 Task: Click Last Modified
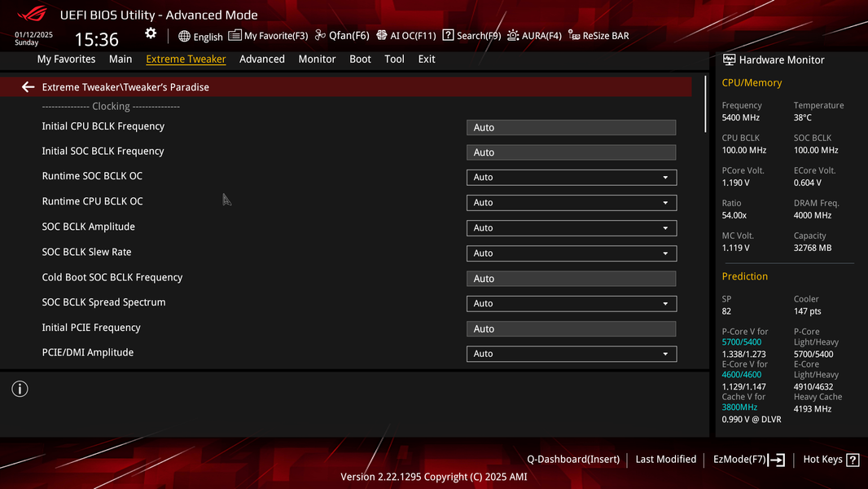(665, 460)
